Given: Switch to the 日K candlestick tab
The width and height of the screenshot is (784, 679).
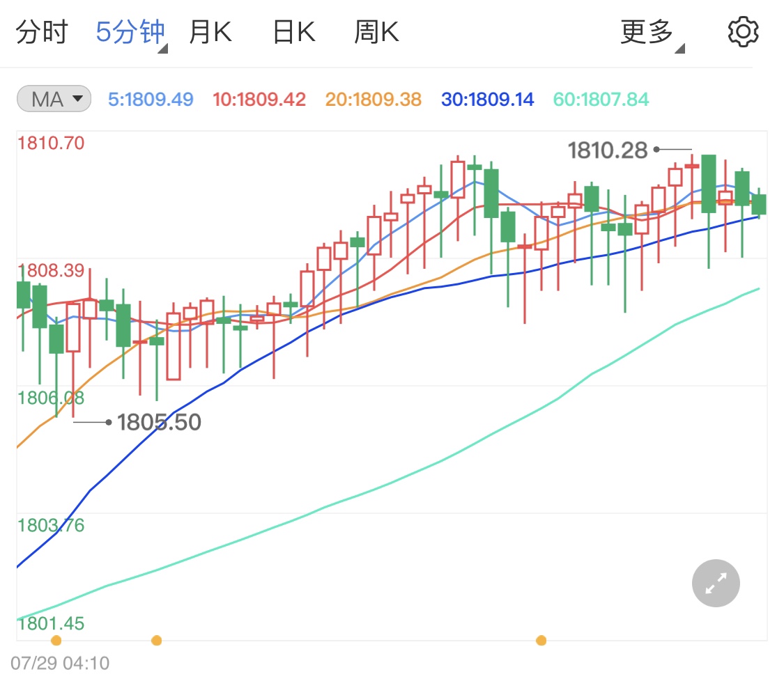Looking at the screenshot, I should 293,31.
